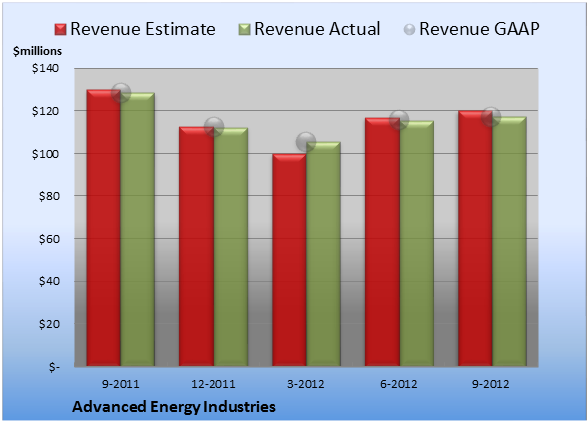Click the "$80" axis value

49,196
